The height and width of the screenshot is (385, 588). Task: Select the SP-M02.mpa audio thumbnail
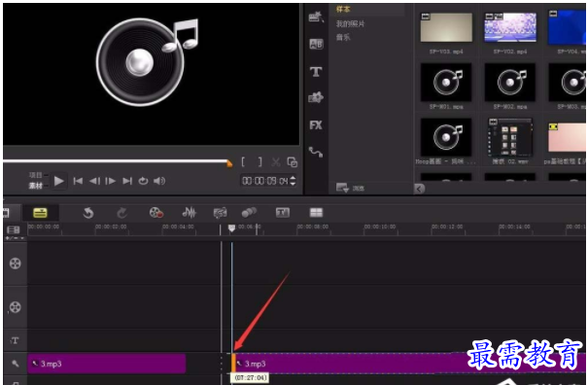[x=510, y=83]
